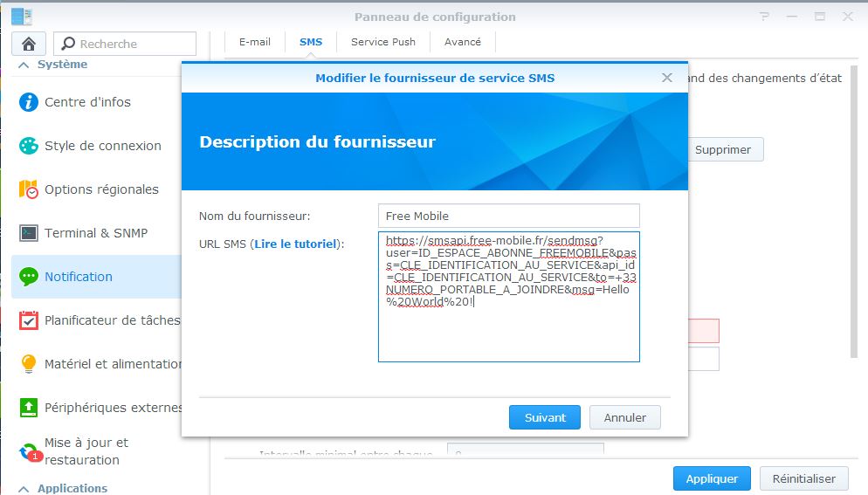Switch to the E-mail tab
Viewport: 868px width, 495px height.
click(255, 42)
